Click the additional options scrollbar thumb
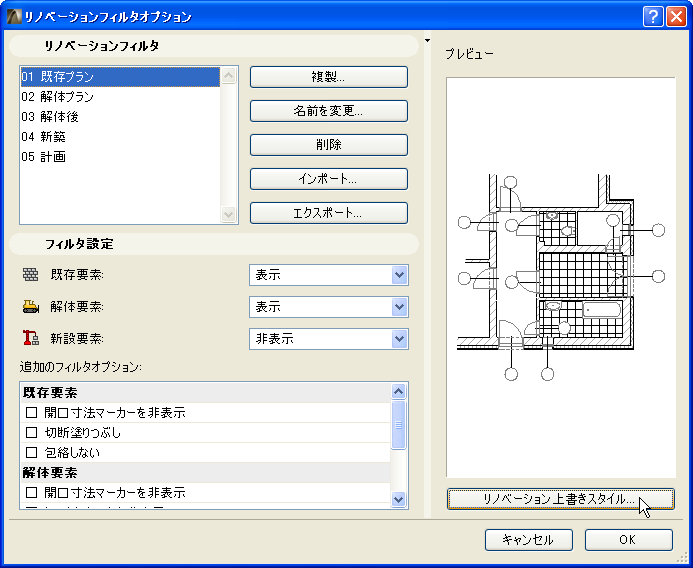 399,425
